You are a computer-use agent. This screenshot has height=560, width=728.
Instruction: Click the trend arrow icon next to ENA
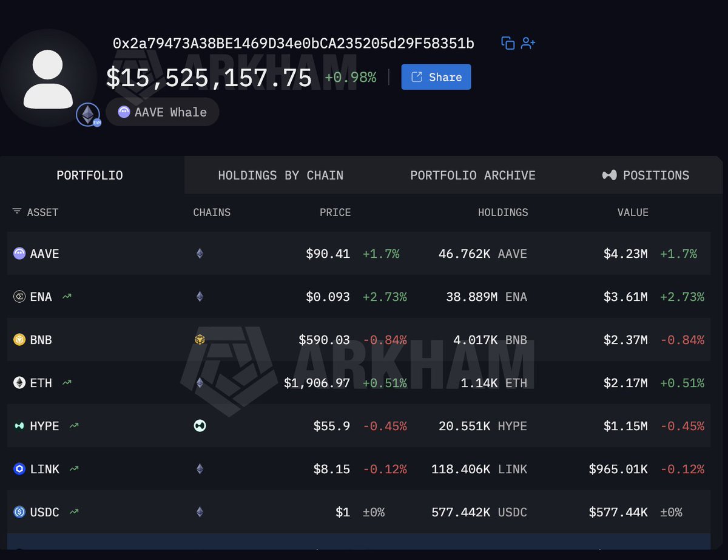pyautogui.click(x=67, y=297)
